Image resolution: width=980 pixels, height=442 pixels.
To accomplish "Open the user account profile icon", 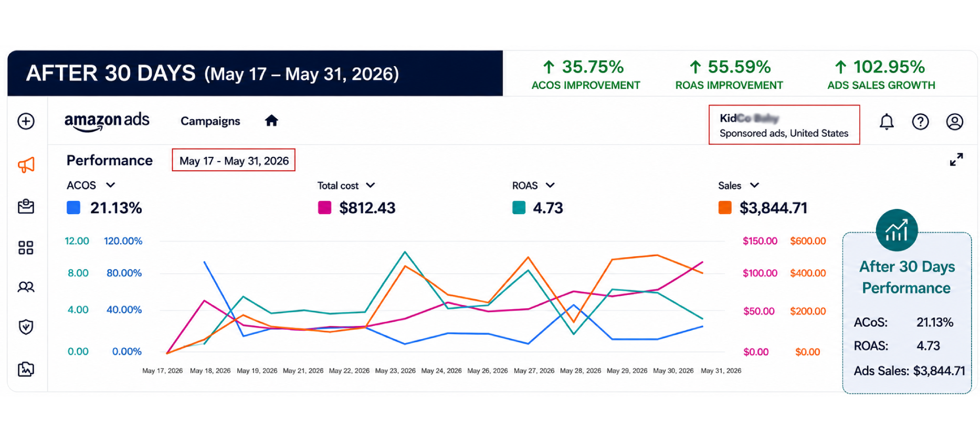I will tap(954, 122).
